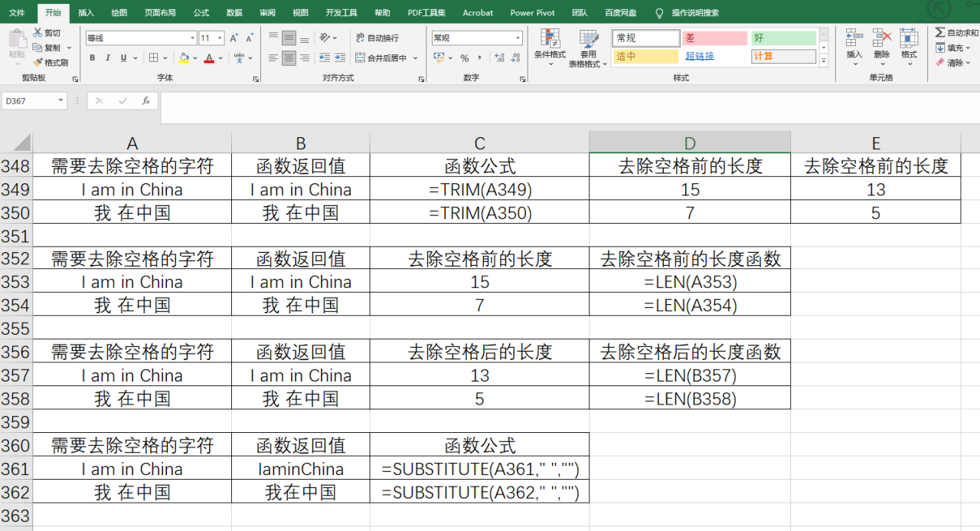Click the Insert Function fx icon
Screen dimensions: 980x531
pyautogui.click(x=145, y=100)
